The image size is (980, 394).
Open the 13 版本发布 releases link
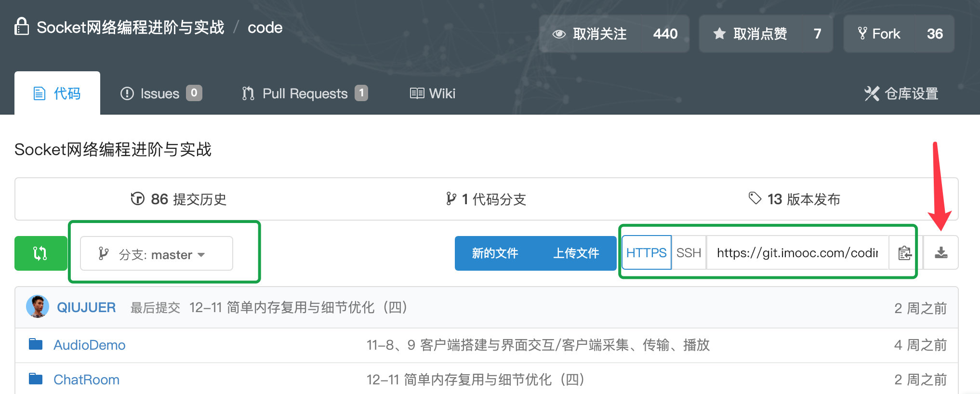[794, 199]
